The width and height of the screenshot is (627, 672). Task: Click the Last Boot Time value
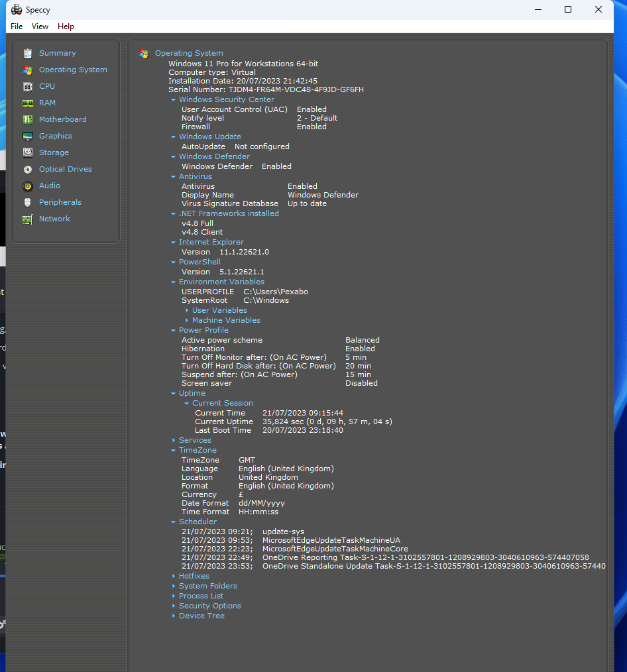coord(303,430)
